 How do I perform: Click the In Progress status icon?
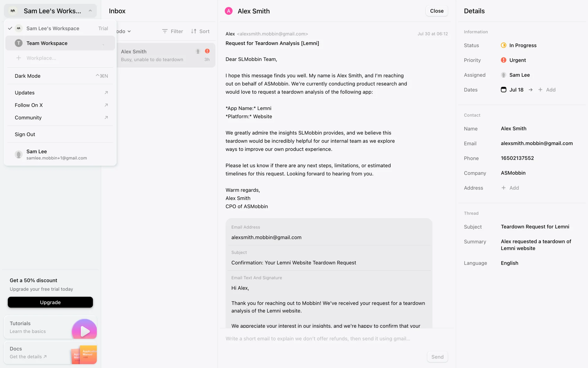503,45
